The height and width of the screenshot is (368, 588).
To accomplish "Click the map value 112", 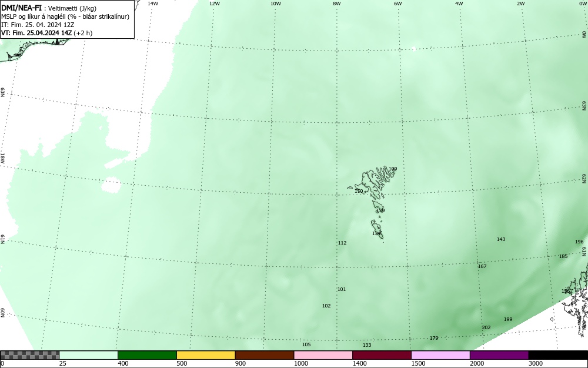I will pos(342,243).
